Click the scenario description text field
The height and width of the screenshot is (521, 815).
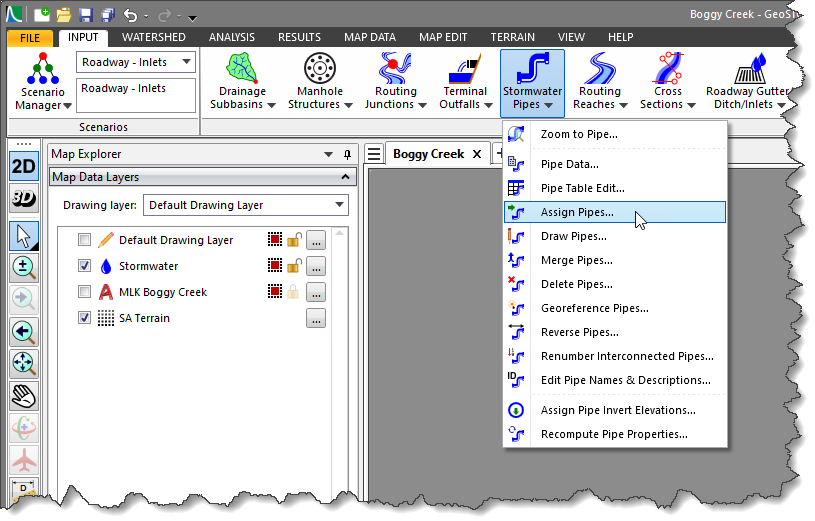click(136, 95)
